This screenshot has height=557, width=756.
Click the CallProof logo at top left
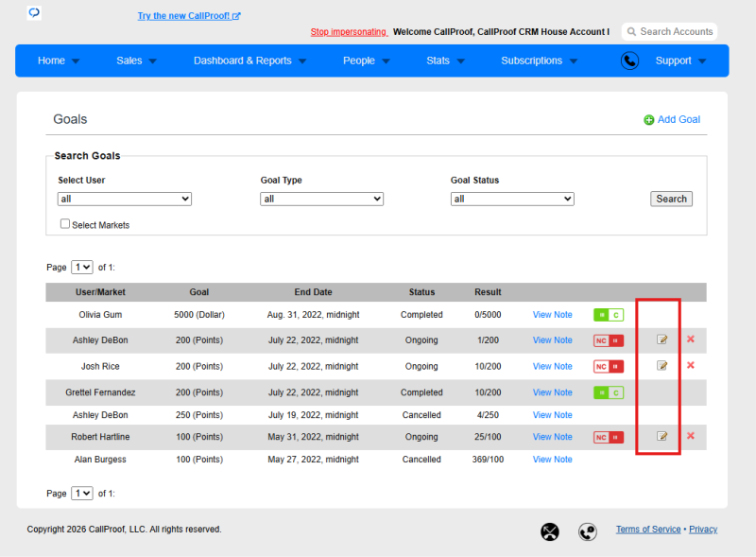click(x=34, y=12)
